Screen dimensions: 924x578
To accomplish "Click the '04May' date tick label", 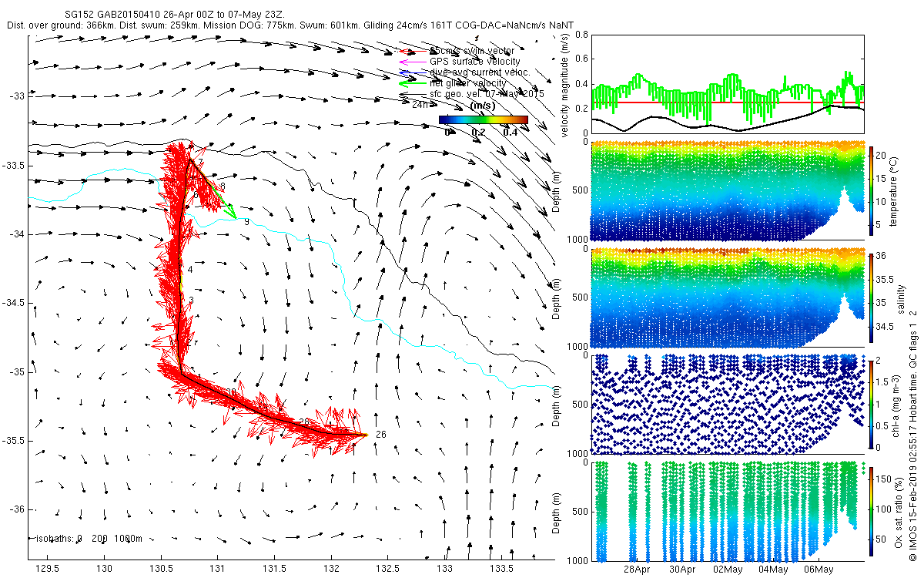I will pos(772,570).
